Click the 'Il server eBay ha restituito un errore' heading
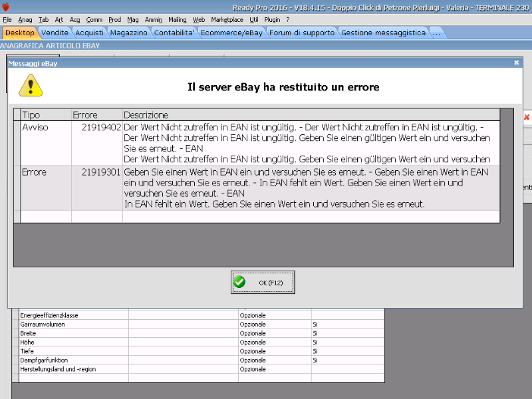Screen dimensions: 532x399 (x=283, y=87)
